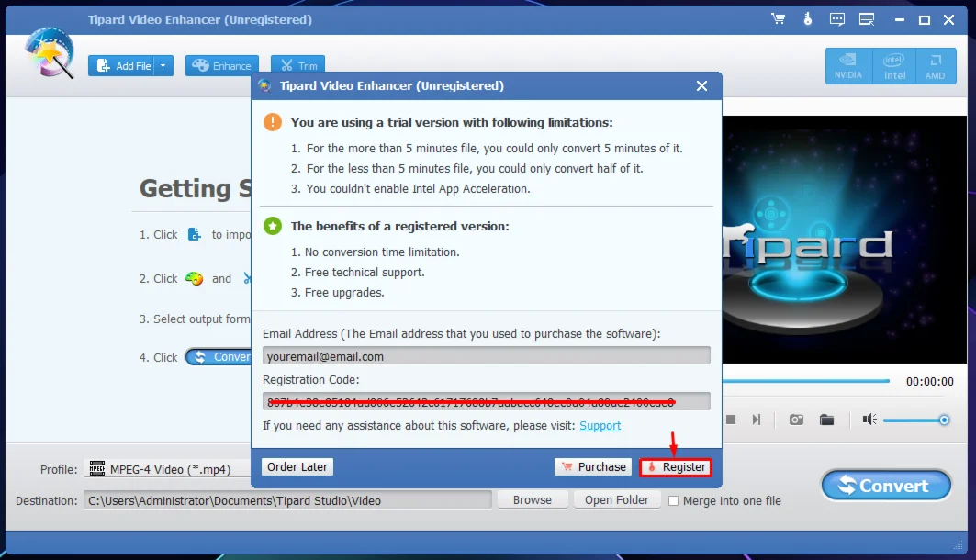Click the playback progress bar
This screenshot has height=560, width=976.
806,381
